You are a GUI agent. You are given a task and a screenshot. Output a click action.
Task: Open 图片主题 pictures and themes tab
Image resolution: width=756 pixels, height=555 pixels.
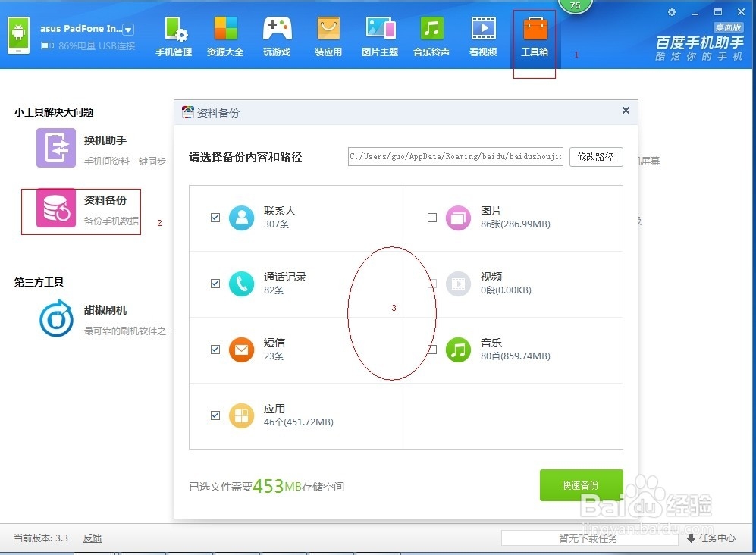tap(380, 36)
